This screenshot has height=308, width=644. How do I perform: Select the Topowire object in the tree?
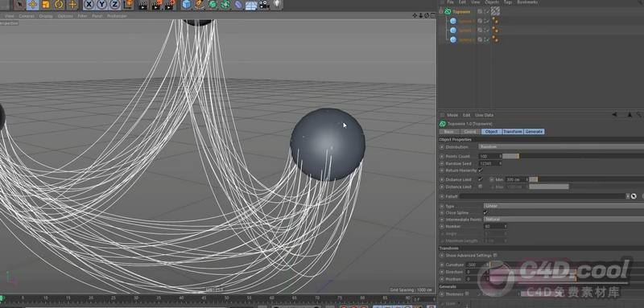[461, 11]
